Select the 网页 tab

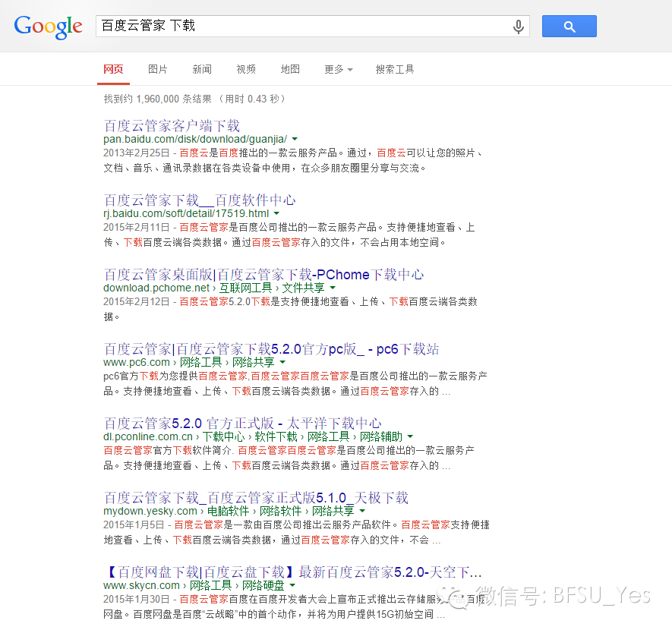pyautogui.click(x=113, y=69)
